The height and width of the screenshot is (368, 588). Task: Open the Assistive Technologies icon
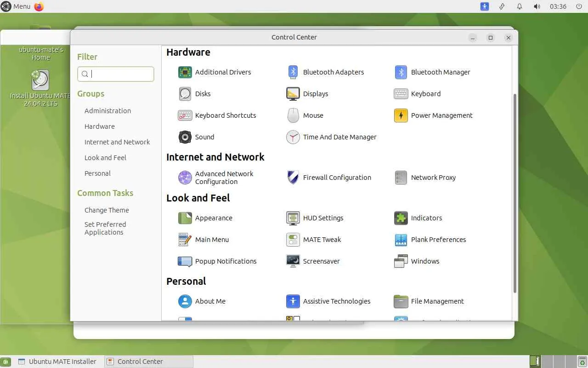tap(293, 301)
